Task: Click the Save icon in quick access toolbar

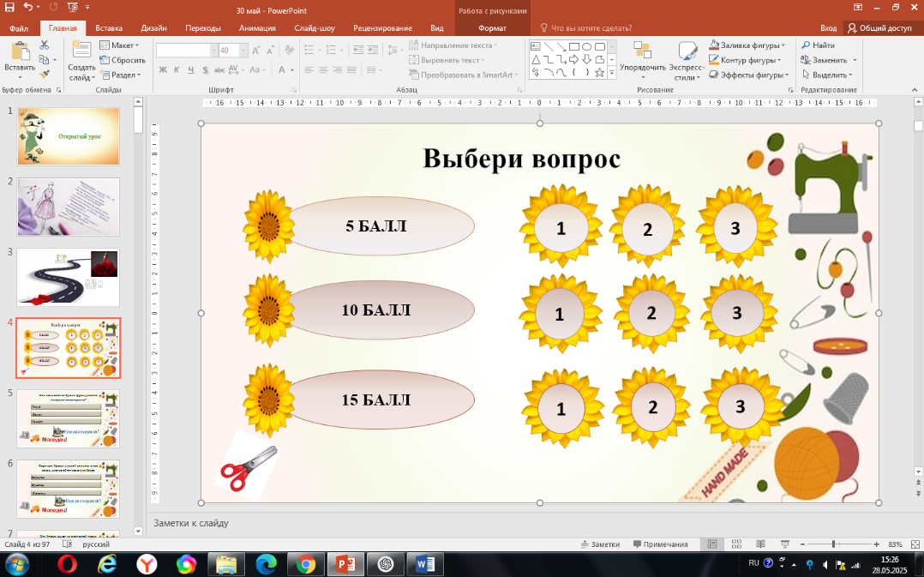Action: tap(9, 7)
